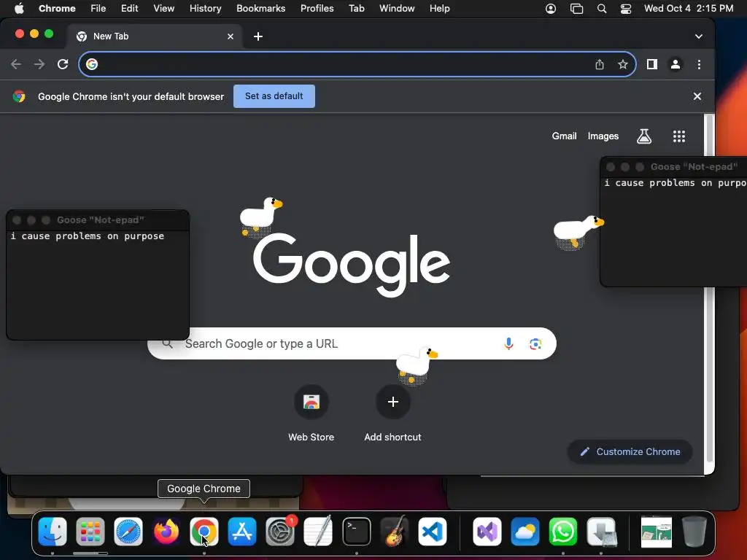Open the Web Store shortcut
The width and height of the screenshot is (747, 560).
(x=311, y=413)
